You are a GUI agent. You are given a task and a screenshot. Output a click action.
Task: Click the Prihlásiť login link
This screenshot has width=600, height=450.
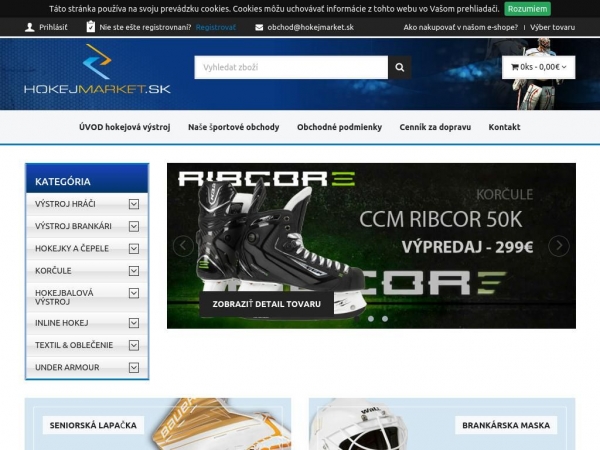pos(53,27)
